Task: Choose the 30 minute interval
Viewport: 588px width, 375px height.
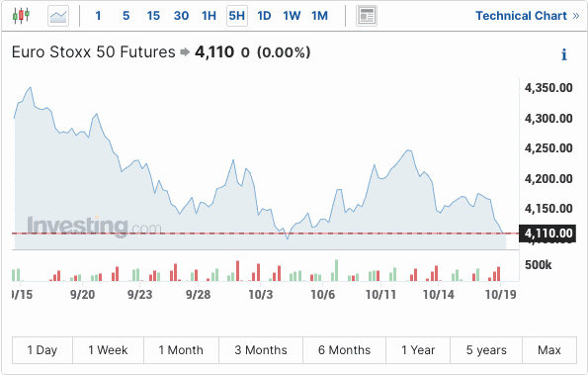Action: [x=181, y=16]
